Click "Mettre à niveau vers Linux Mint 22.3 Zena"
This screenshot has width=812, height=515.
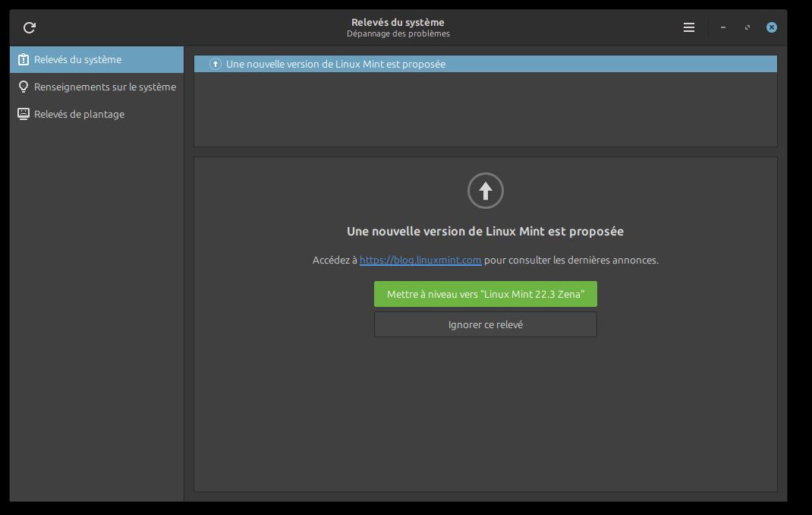coord(486,294)
